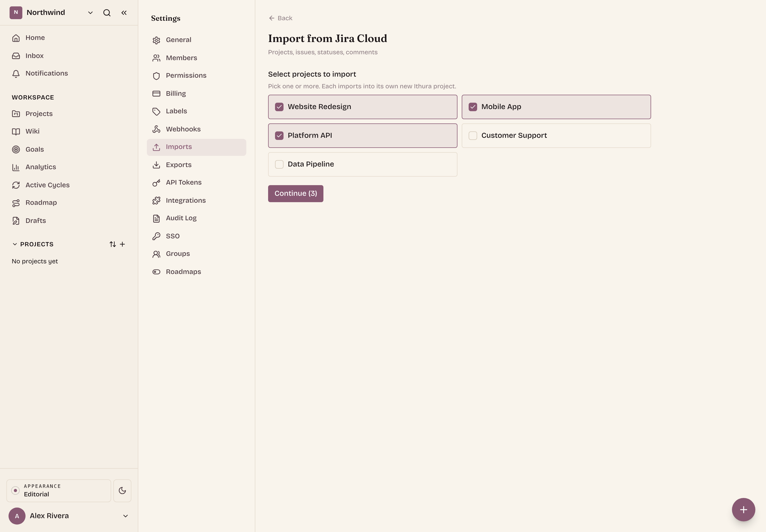Open the Inbox icon in sidebar

coord(16,56)
